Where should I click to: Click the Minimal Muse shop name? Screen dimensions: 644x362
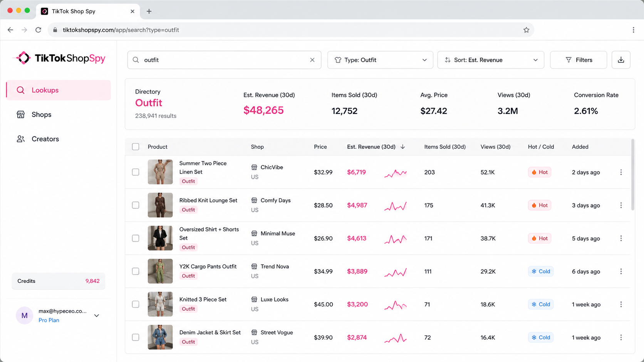(x=278, y=234)
